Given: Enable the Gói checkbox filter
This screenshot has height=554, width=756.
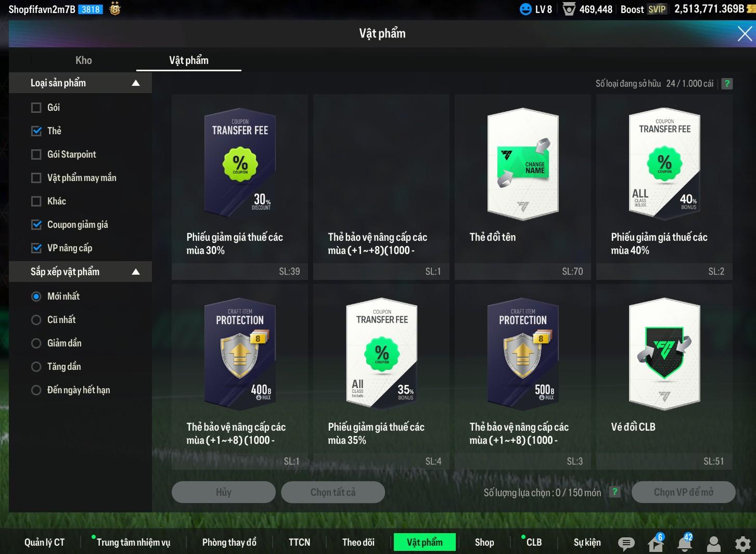Looking at the screenshot, I should pos(36,108).
